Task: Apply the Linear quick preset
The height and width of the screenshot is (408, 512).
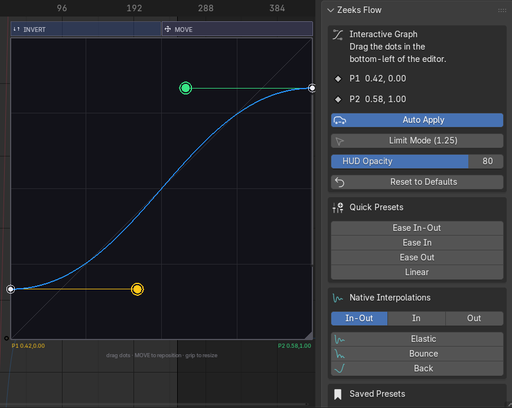Action: pos(417,272)
